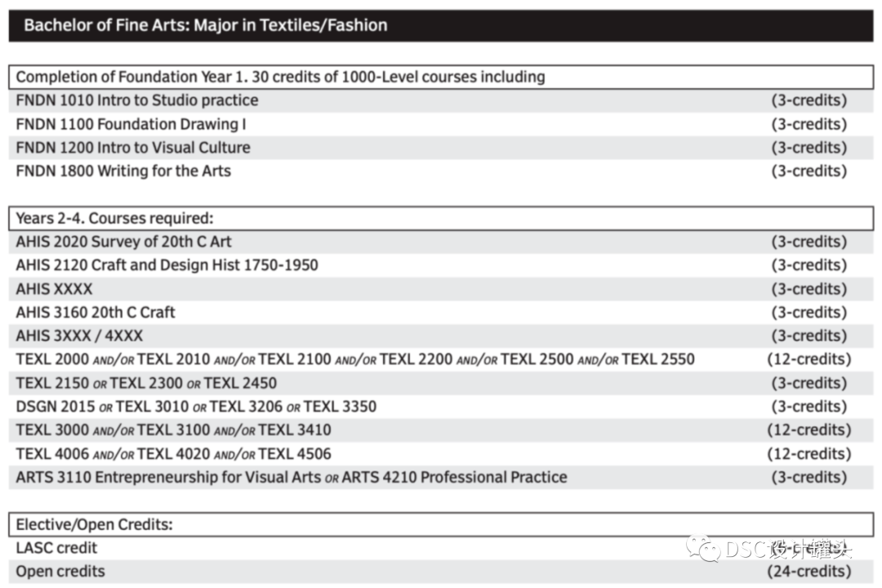
Task: Click TEXL 3350 course code
Action: (341, 407)
